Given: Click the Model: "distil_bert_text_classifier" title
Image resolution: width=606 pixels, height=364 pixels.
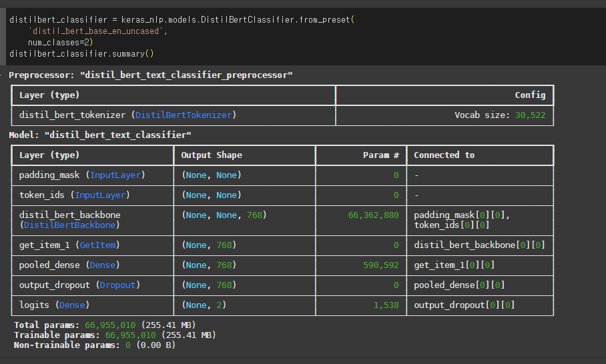Looking at the screenshot, I should point(99,135).
